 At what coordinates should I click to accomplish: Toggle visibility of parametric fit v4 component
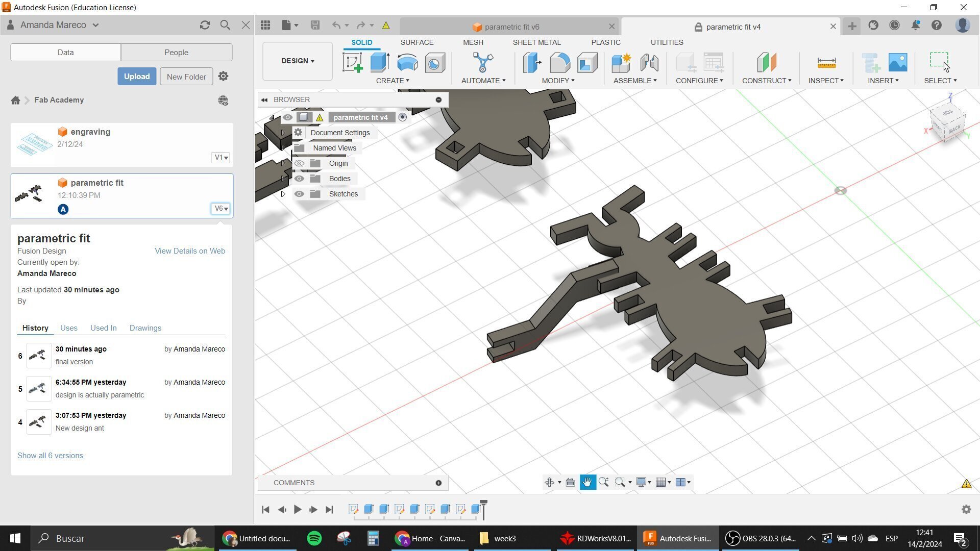[x=288, y=117]
